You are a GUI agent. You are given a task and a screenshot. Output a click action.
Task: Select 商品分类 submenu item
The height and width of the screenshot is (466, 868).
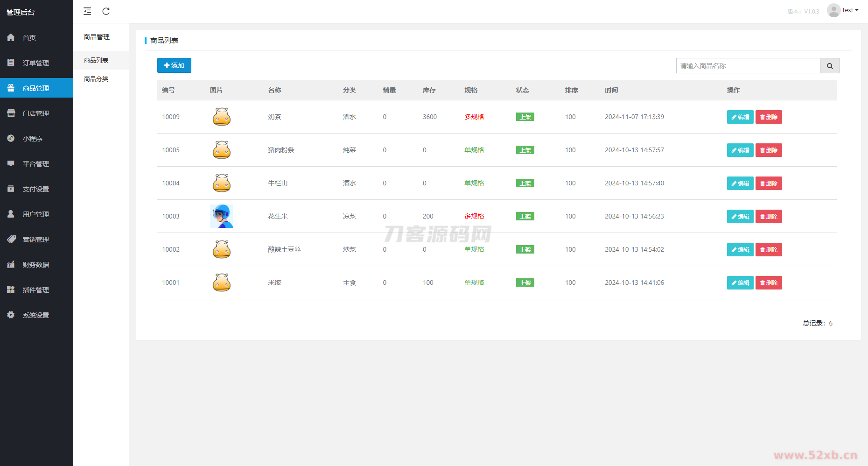(96, 79)
